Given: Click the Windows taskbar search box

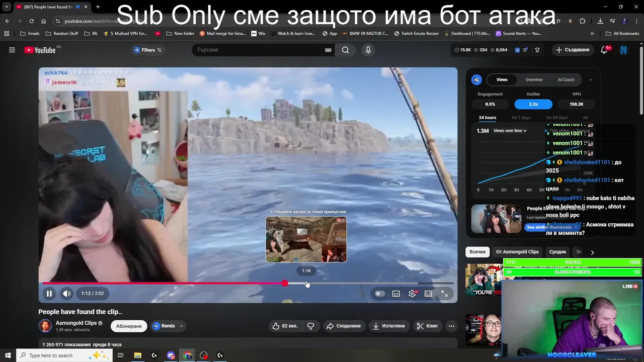Looking at the screenshot, I should point(63,355).
